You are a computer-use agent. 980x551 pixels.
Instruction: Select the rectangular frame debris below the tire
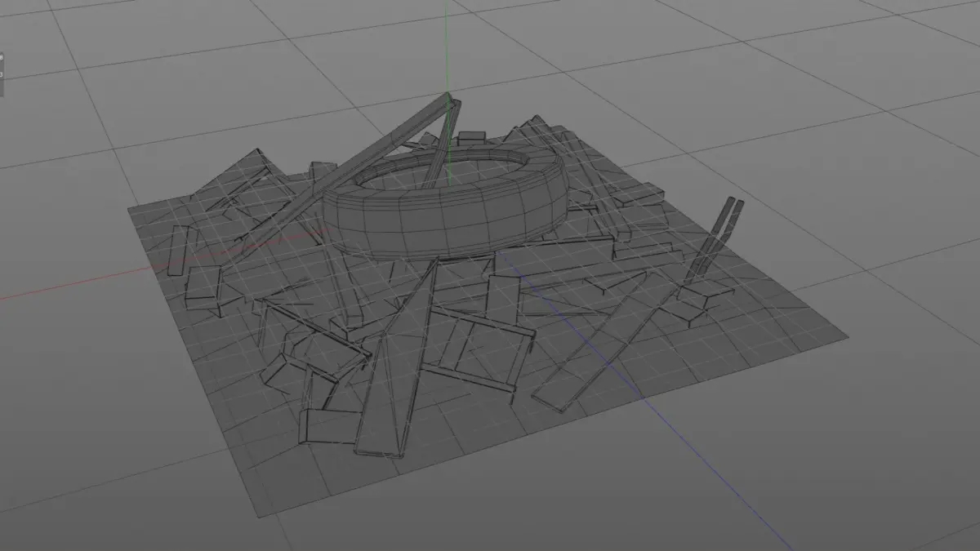[478, 347]
